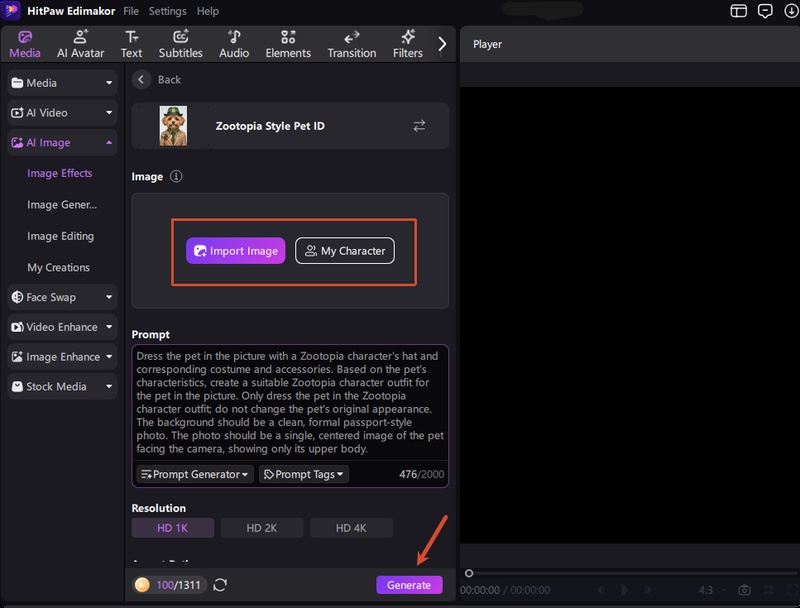The width and height of the screenshot is (800, 608).
Task: Open the Filters tool
Action: 407,44
